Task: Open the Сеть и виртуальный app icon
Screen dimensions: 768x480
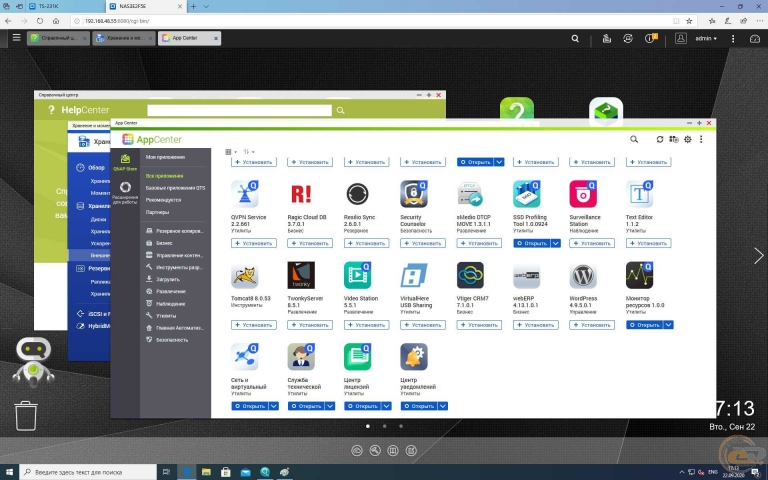Action: coord(245,357)
